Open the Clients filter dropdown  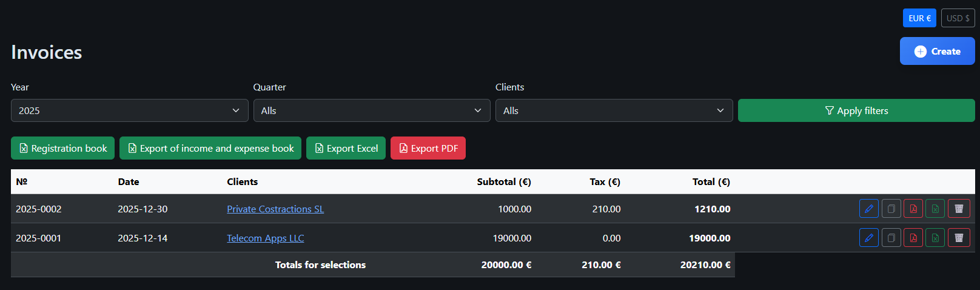click(x=614, y=110)
